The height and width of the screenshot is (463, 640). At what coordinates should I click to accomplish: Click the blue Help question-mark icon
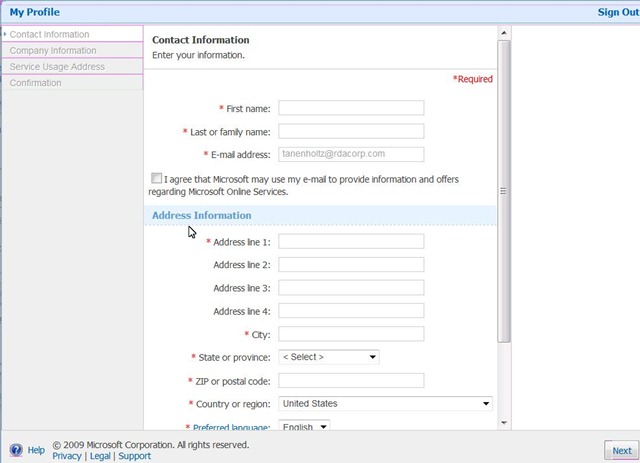[x=16, y=450]
